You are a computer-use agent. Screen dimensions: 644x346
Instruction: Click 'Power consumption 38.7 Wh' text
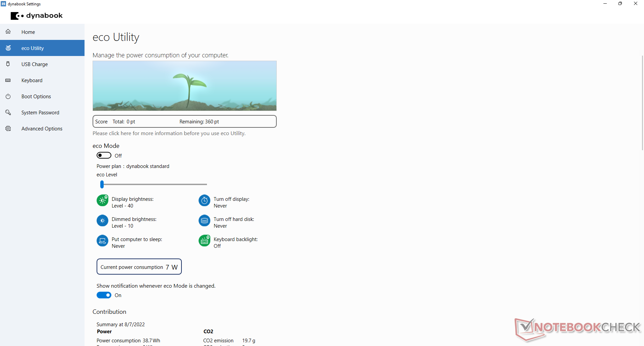pyautogui.click(x=128, y=341)
